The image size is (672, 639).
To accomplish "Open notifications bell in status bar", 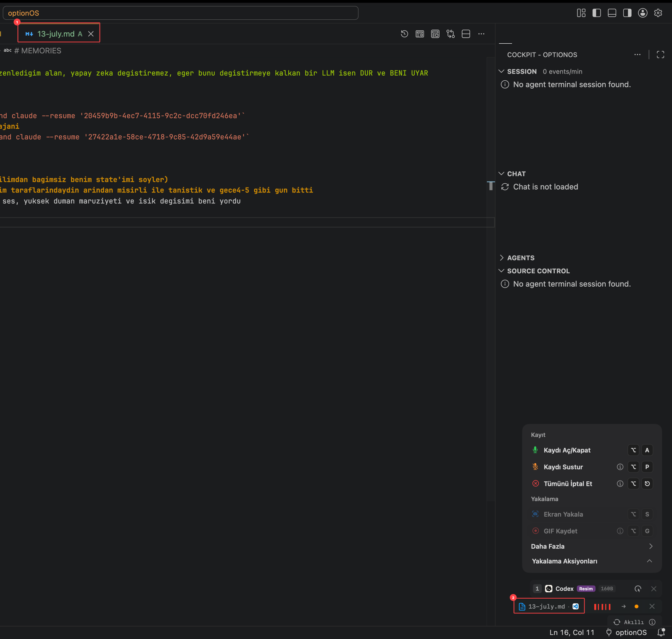I will tap(661, 632).
